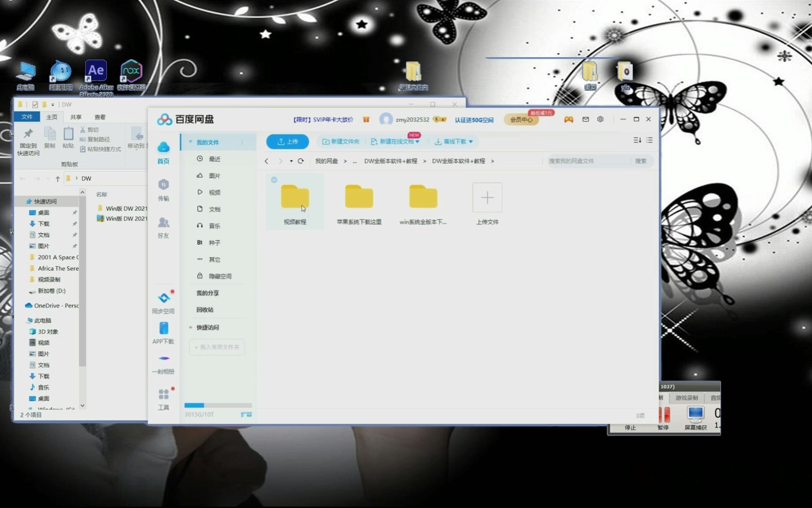Click the 复制 copy icon in Explorer ribbon

tap(49, 138)
